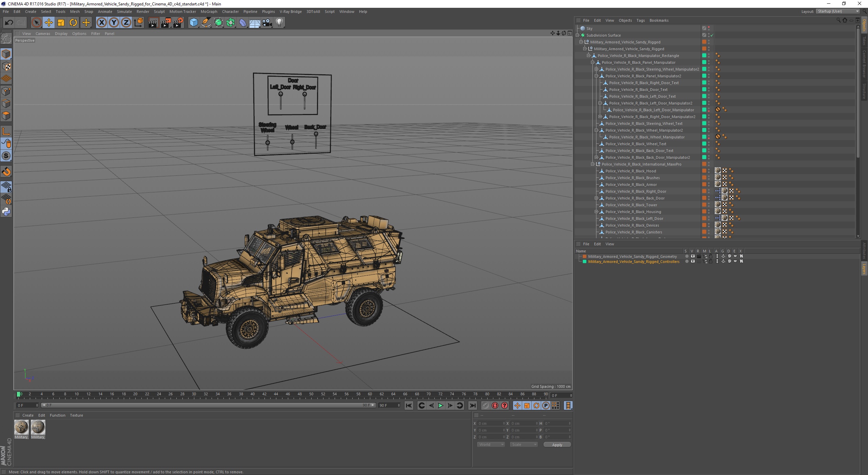Open the spline pen tools
This screenshot has height=475, width=868.
206,23
